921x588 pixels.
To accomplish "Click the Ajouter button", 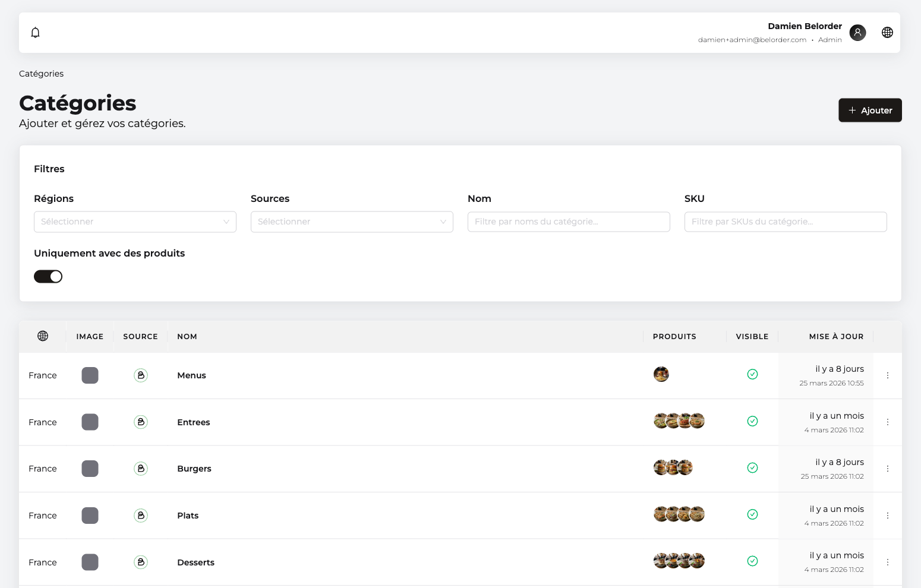I will click(x=870, y=110).
